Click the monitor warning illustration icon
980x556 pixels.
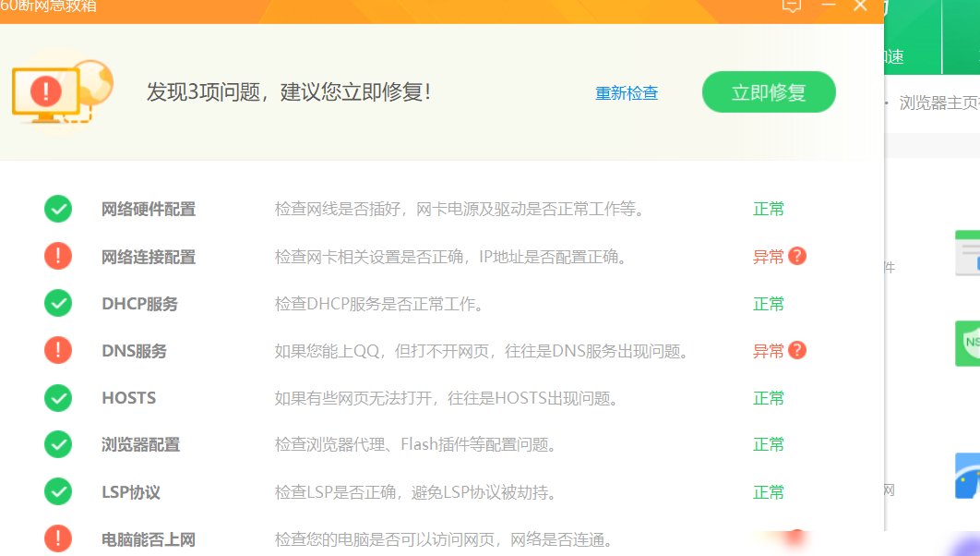click(62, 92)
